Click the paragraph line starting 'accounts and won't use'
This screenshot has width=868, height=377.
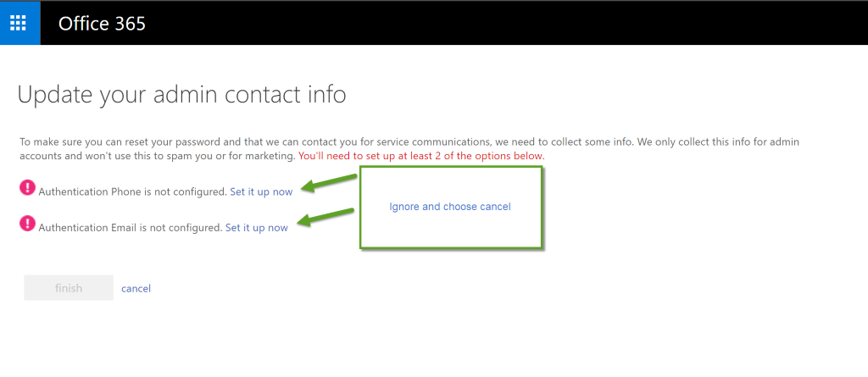(x=158, y=156)
